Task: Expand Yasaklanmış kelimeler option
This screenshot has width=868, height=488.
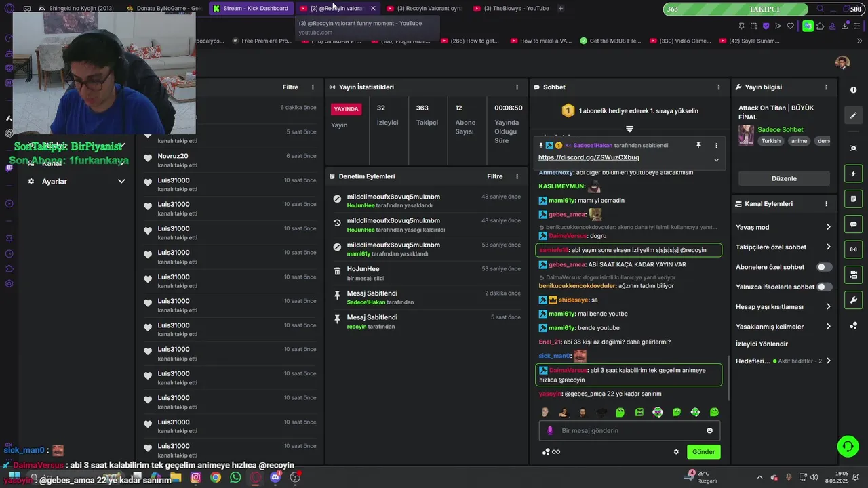Action: pyautogui.click(x=828, y=327)
